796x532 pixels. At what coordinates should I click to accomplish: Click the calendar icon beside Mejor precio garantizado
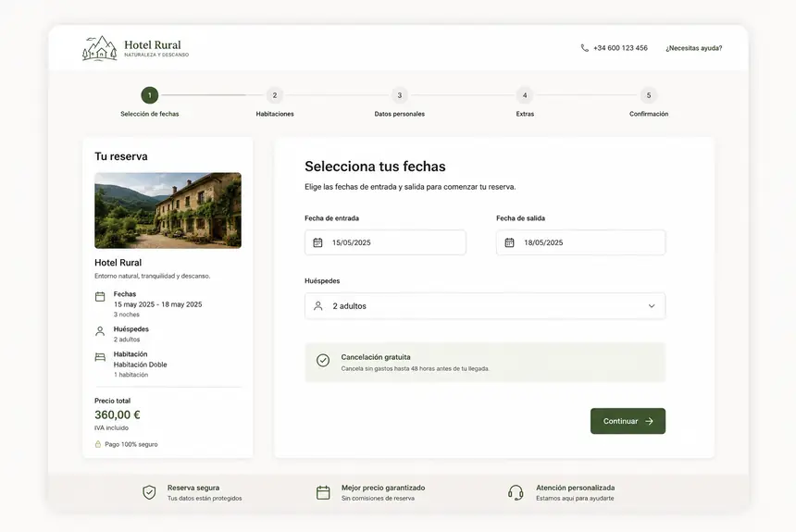click(x=323, y=492)
